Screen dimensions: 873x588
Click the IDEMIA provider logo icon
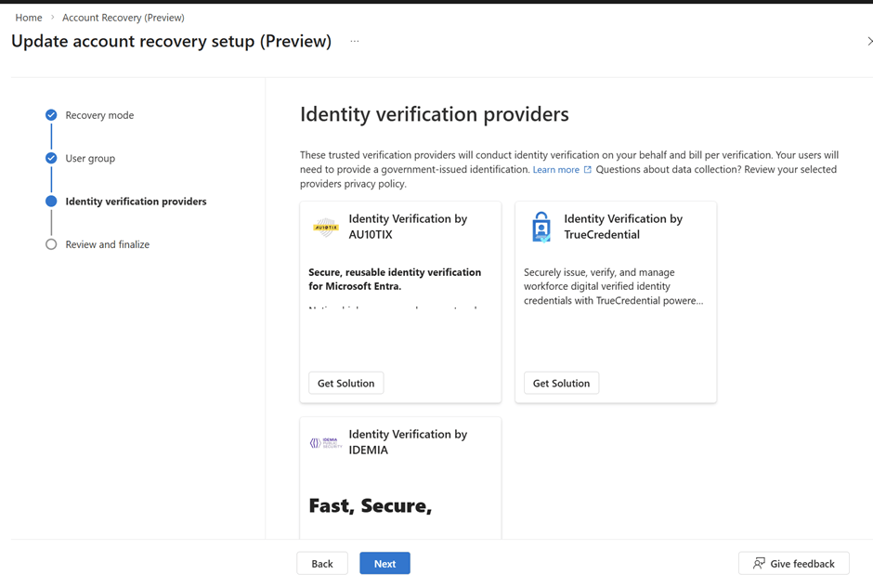[326, 443]
